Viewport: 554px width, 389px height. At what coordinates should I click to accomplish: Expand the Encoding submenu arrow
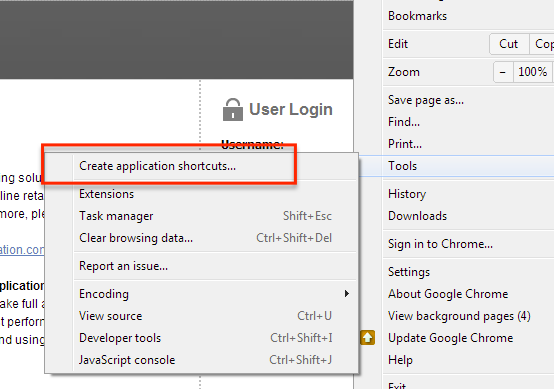[x=347, y=294]
